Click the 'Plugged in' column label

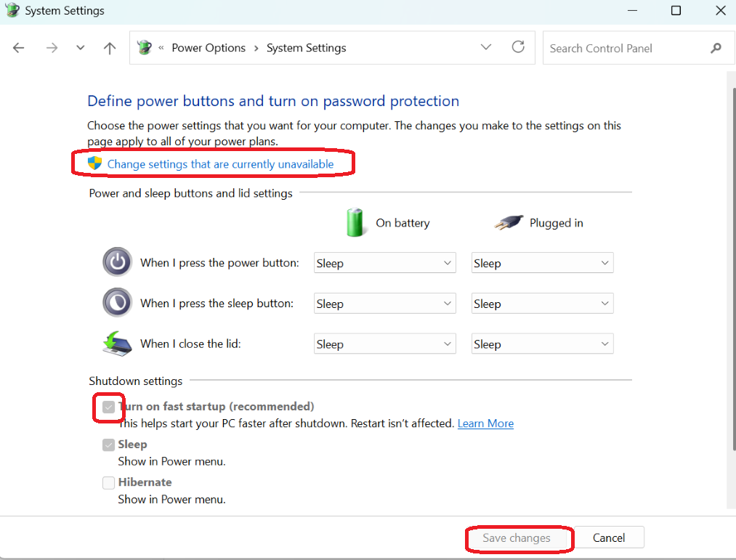pos(557,223)
